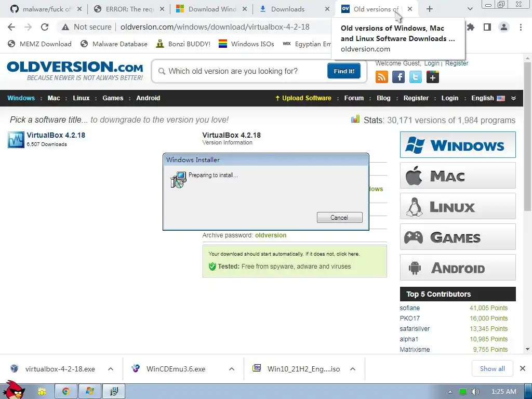Viewport: 532px width, 399px height.
Task: Open the Games nav menu item
Action: tap(113, 98)
